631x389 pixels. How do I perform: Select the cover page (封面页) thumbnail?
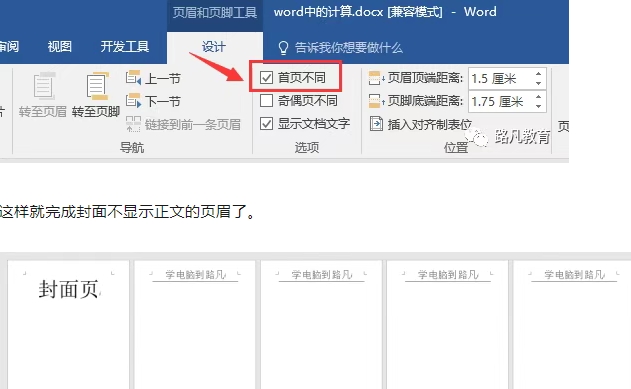click(68, 324)
